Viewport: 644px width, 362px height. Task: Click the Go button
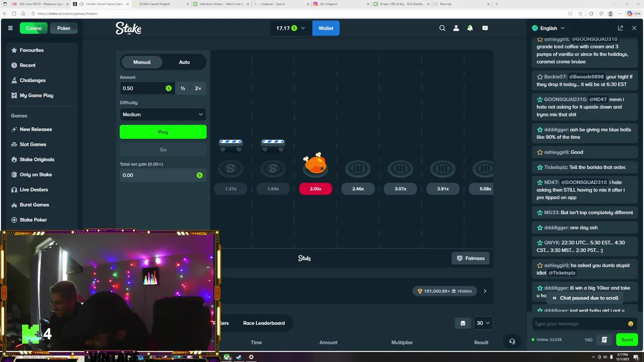(163, 150)
